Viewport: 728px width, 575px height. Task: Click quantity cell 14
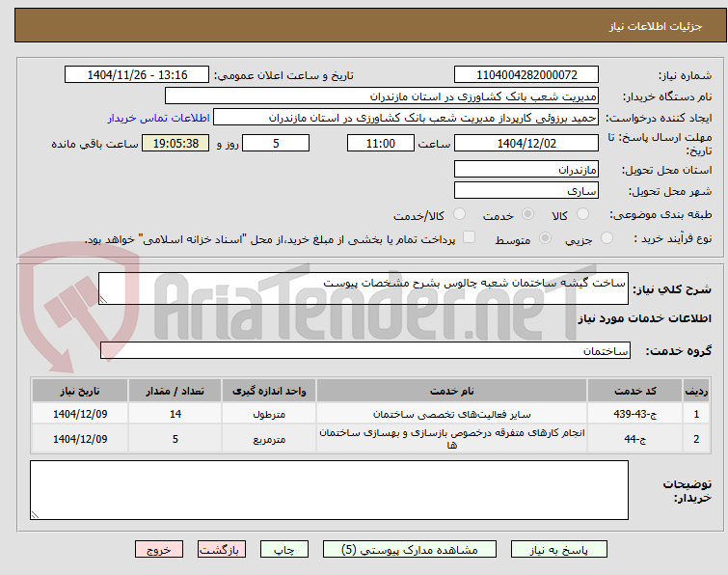point(175,413)
